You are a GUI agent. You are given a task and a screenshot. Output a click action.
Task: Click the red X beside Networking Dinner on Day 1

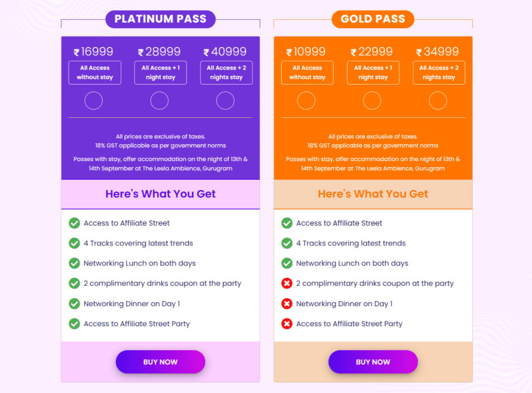coord(287,304)
